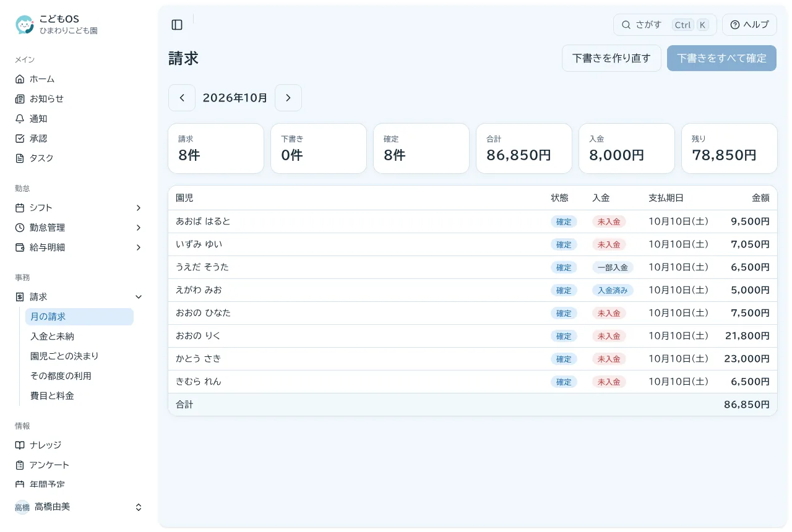Select 入金と未納 in sidebar

pos(79,337)
